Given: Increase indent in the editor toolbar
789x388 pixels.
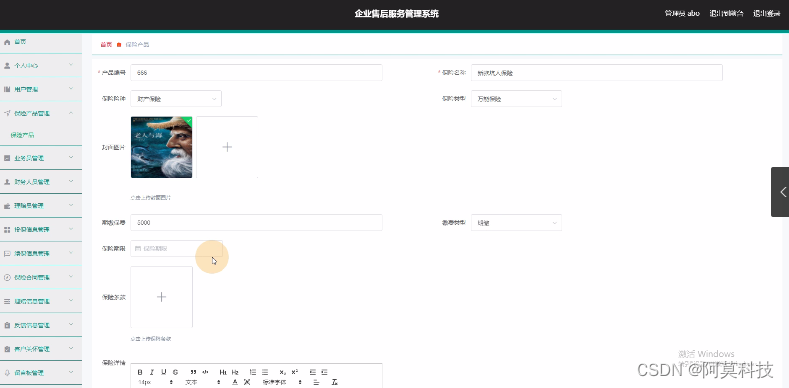Looking at the screenshot, I should 325,372.
